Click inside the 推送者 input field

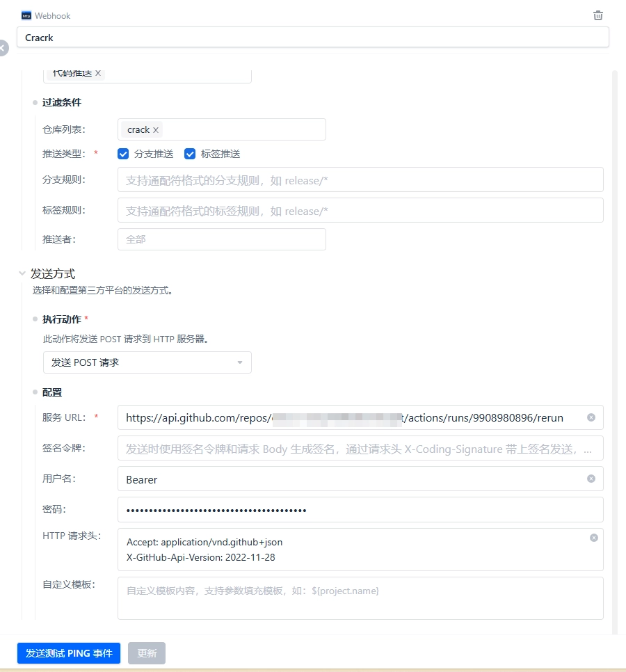click(221, 239)
